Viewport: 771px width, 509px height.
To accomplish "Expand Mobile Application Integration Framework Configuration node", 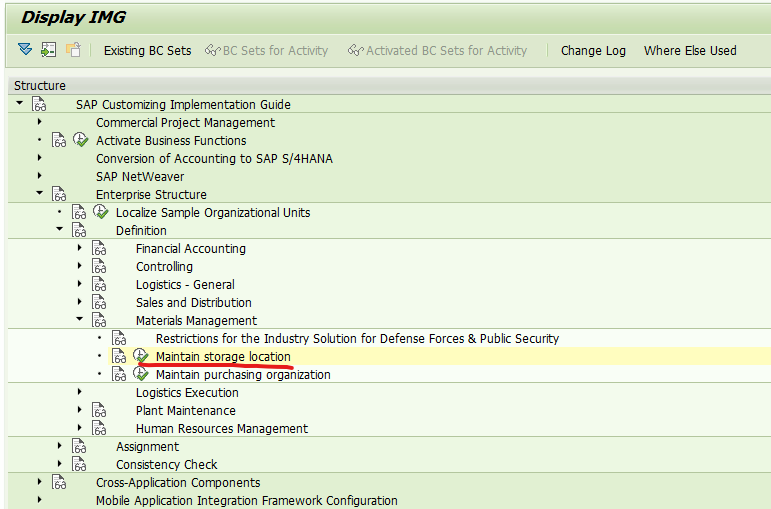I will pos(40,500).
